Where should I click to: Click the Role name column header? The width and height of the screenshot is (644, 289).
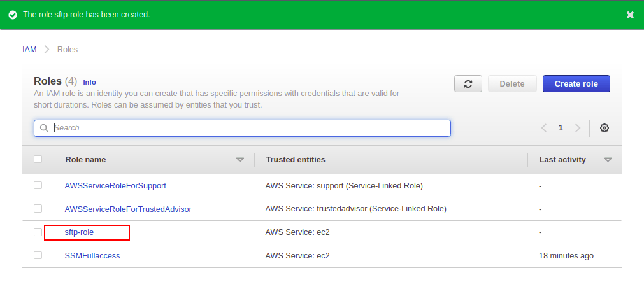pyautogui.click(x=85, y=160)
